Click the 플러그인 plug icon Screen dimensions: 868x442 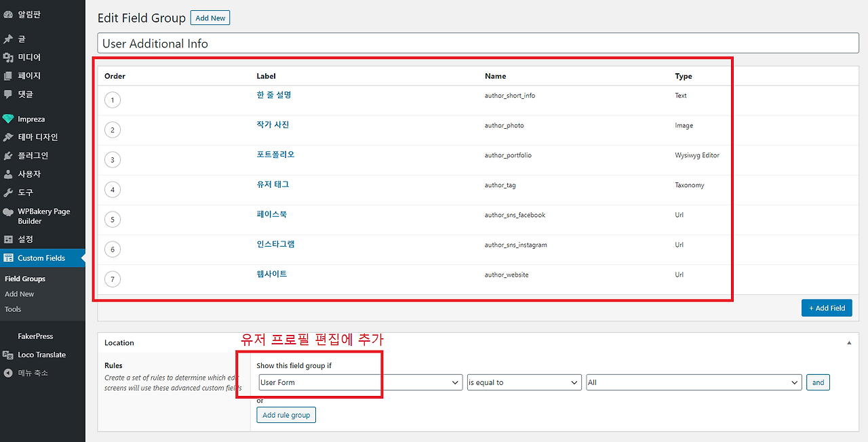coord(8,156)
